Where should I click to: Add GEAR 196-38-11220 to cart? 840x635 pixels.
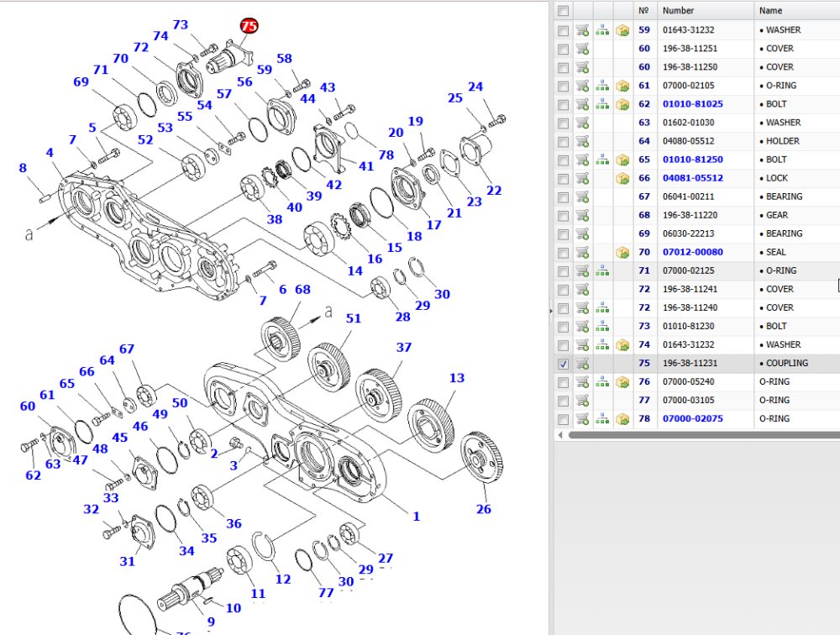click(582, 215)
